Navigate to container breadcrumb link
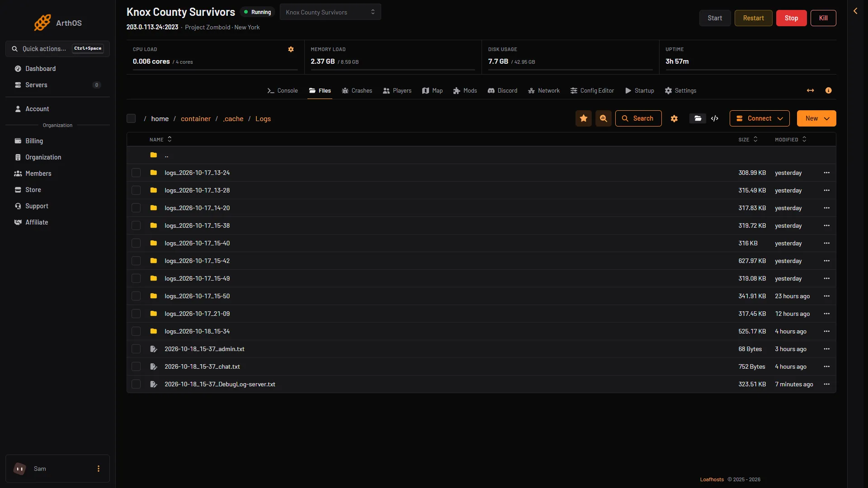 click(x=196, y=119)
